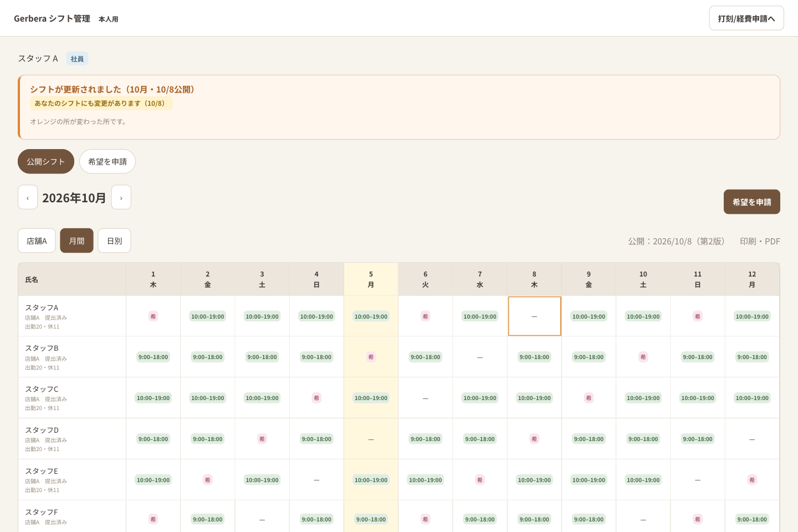Image resolution: width=798 pixels, height=532 pixels.
Task: Click the dark brown 希望を申請 button
Action: tap(752, 202)
